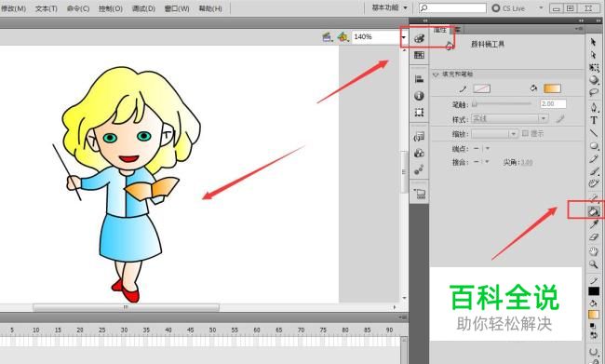Select the Zoom magnifier tool

click(594, 264)
